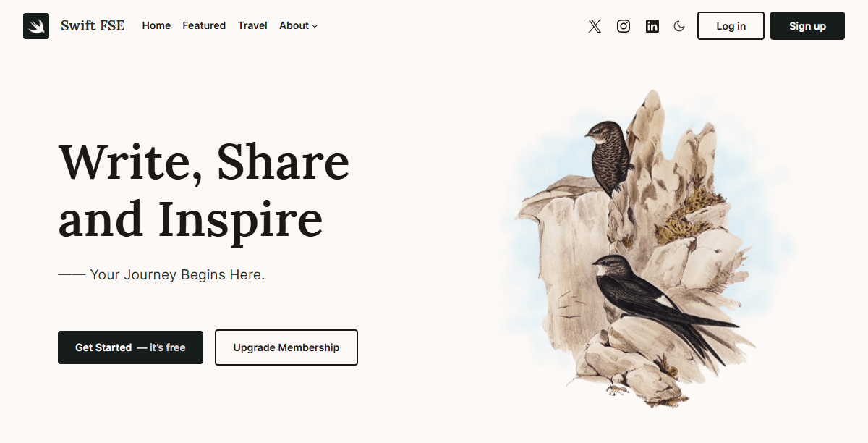Open the LinkedIn social icon

point(652,26)
